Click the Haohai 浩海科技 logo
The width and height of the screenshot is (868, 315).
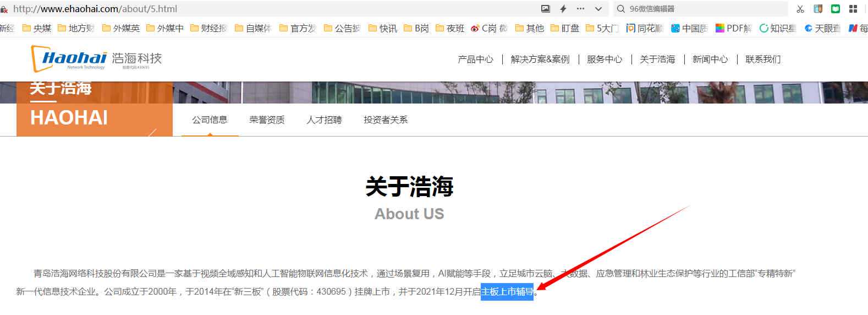(97, 59)
